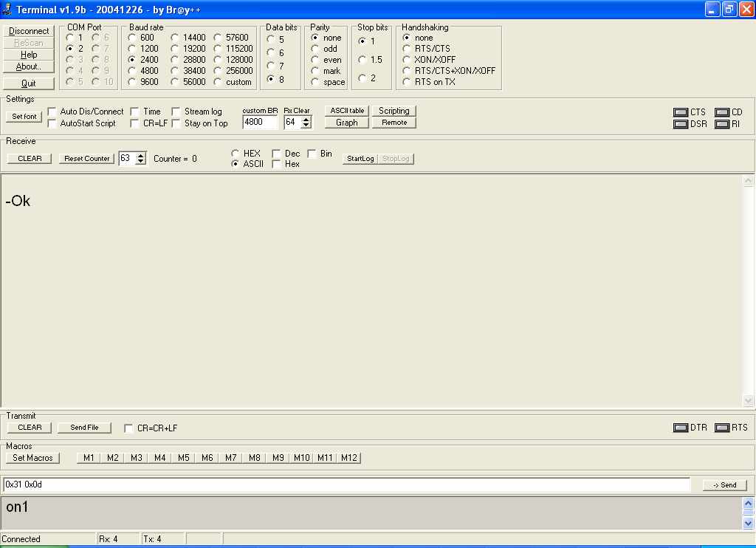Enable Stay on Top checkbox
Image resolution: width=756 pixels, height=548 pixels.
click(176, 123)
